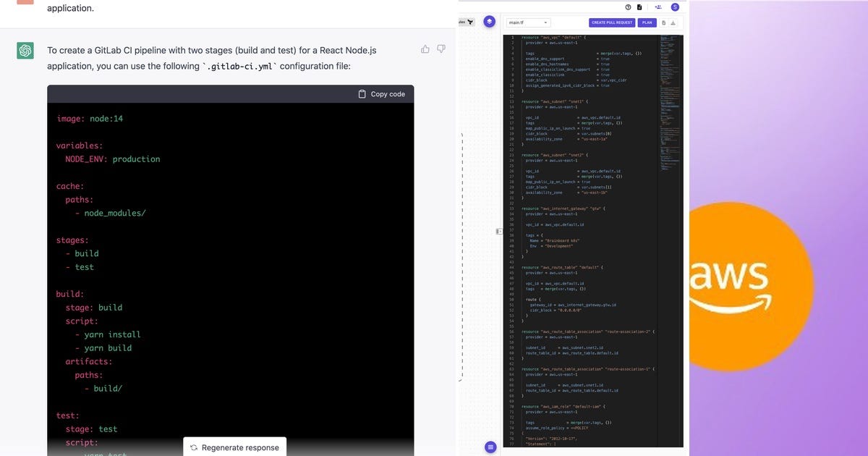Open the account menu via the S avatar

point(675,7)
